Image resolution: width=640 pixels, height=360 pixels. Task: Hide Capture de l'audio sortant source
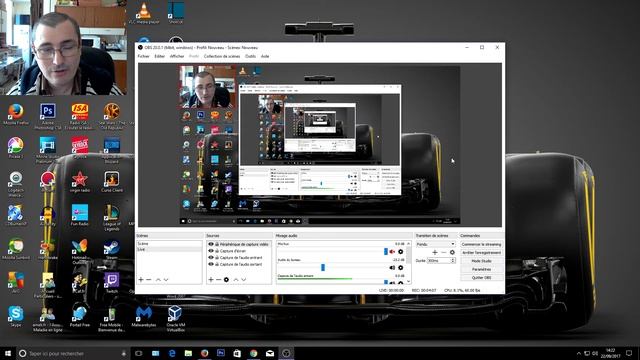[211, 264]
